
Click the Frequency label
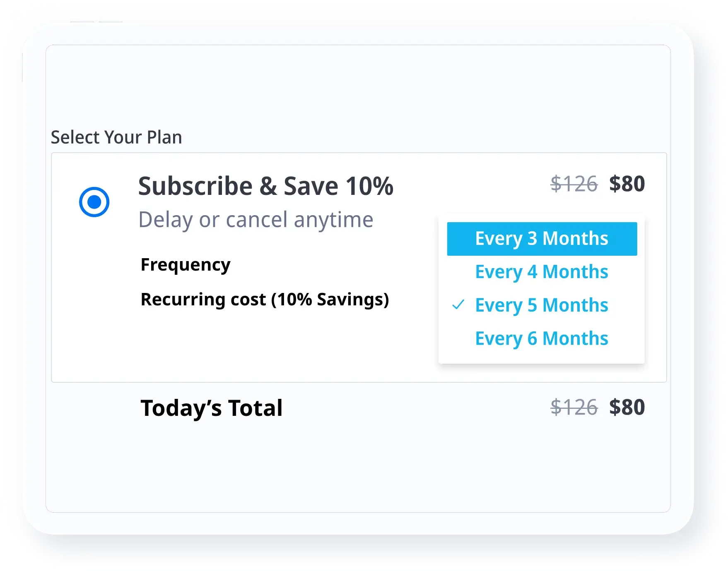coord(186,265)
